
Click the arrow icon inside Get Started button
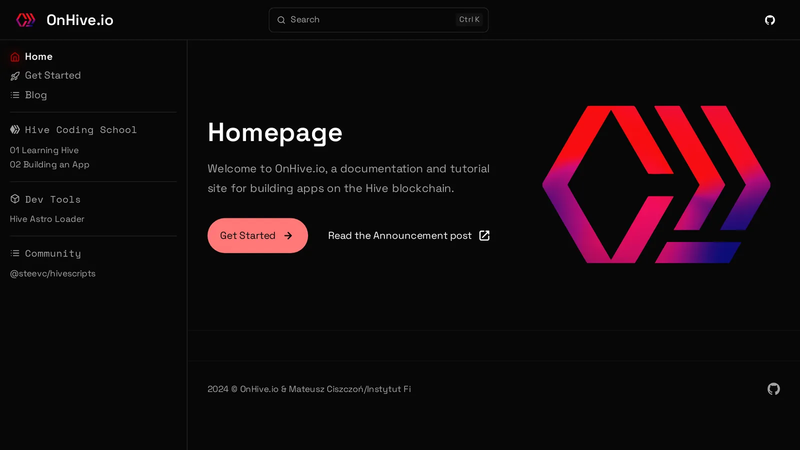pyautogui.click(x=288, y=235)
